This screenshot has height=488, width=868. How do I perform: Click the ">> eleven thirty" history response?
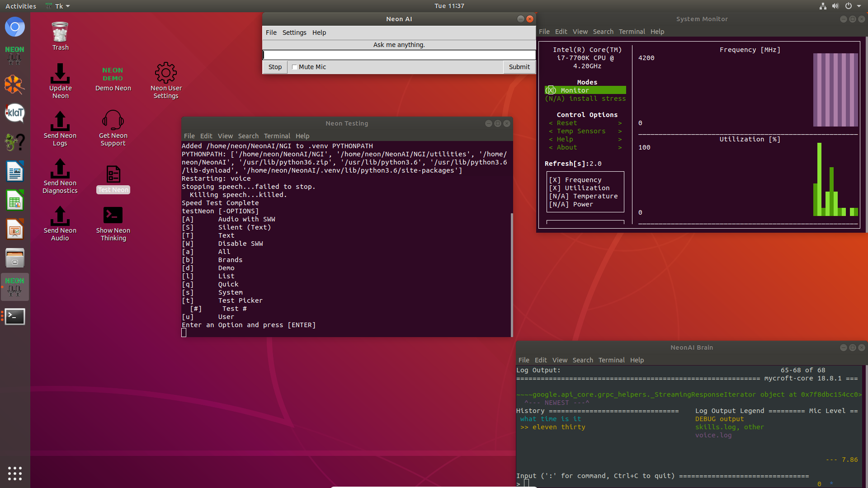[x=552, y=427]
